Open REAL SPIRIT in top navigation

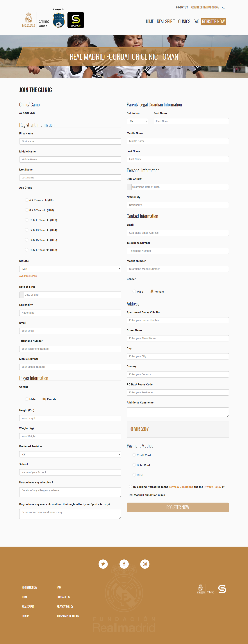166,22
